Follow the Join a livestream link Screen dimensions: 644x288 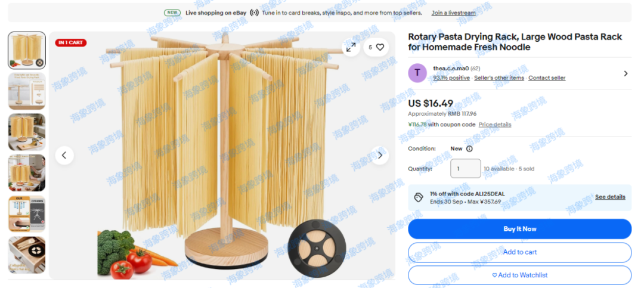point(453,13)
